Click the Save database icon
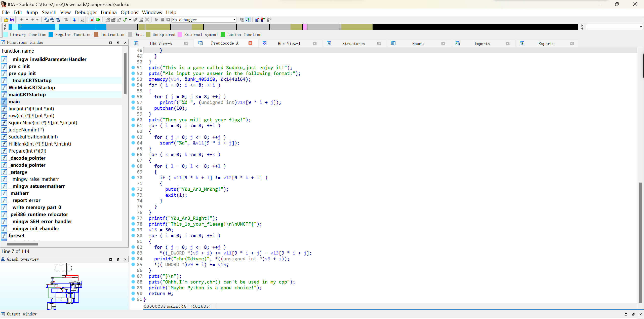644x319 pixels. point(12,20)
